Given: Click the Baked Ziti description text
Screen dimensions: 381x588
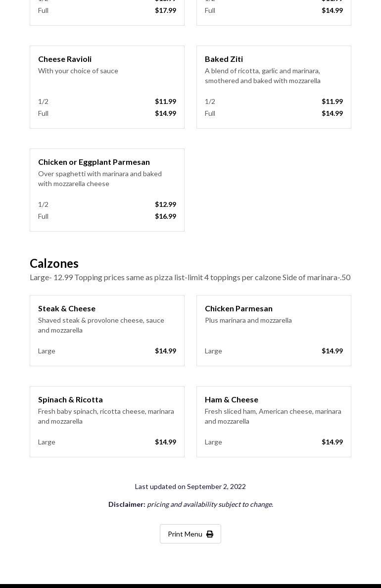Looking at the screenshot, I should click(262, 76).
